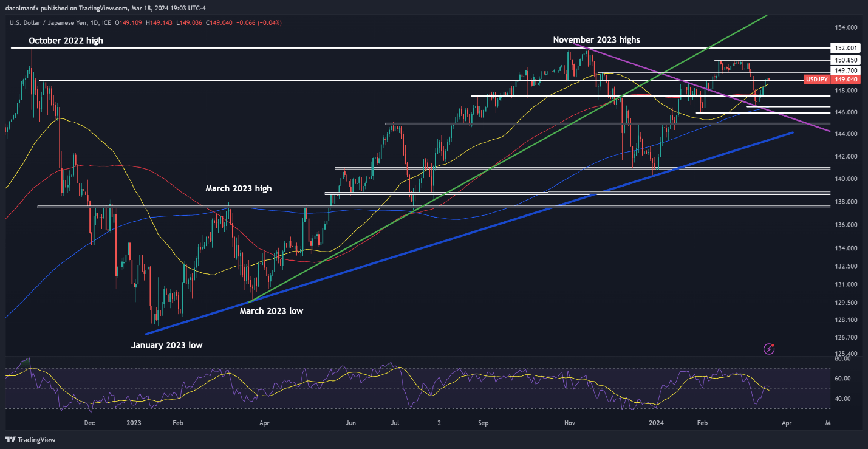
Task: Click 140.000 on the price axis
Action: (x=845, y=179)
